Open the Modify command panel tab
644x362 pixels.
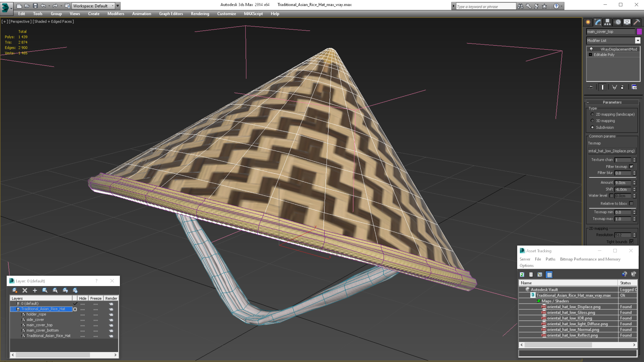pos(598,22)
